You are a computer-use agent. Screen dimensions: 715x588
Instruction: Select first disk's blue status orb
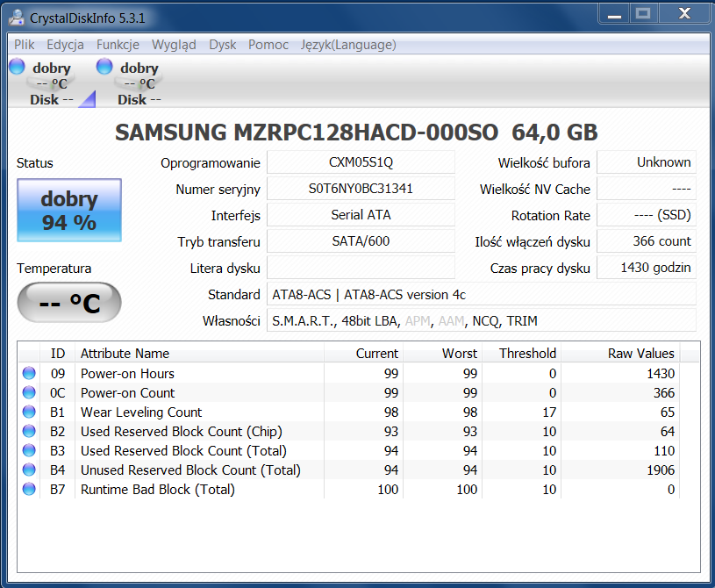pos(17,66)
